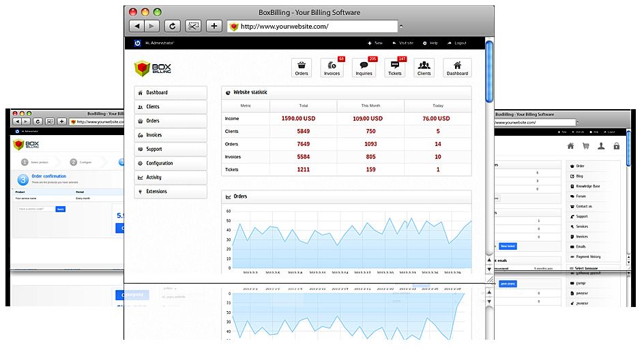Open Invoices shortcut with 68 badge
Image resolution: width=644 pixels, height=350 pixels.
point(332,68)
